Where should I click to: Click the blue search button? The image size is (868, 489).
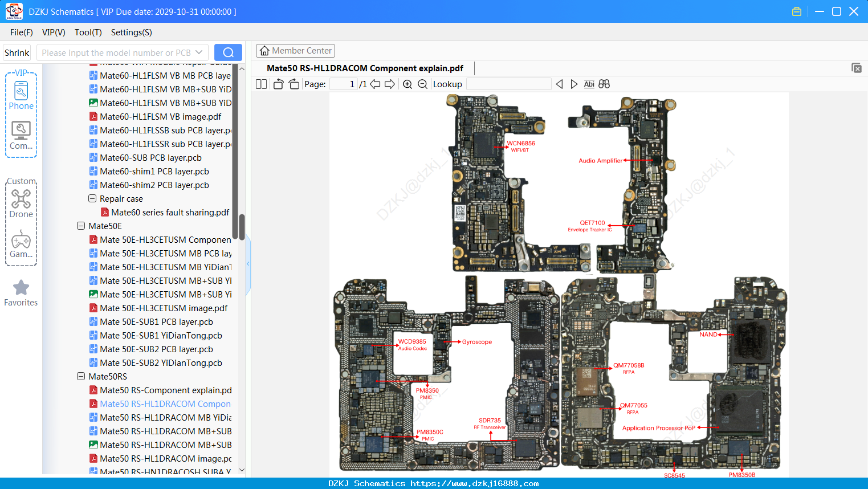pos(228,52)
